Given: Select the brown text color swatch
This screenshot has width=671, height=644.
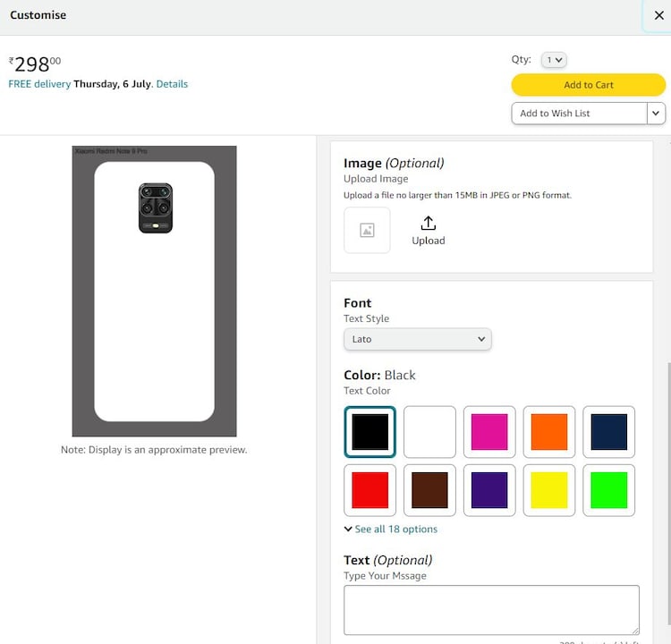Looking at the screenshot, I should point(429,490).
